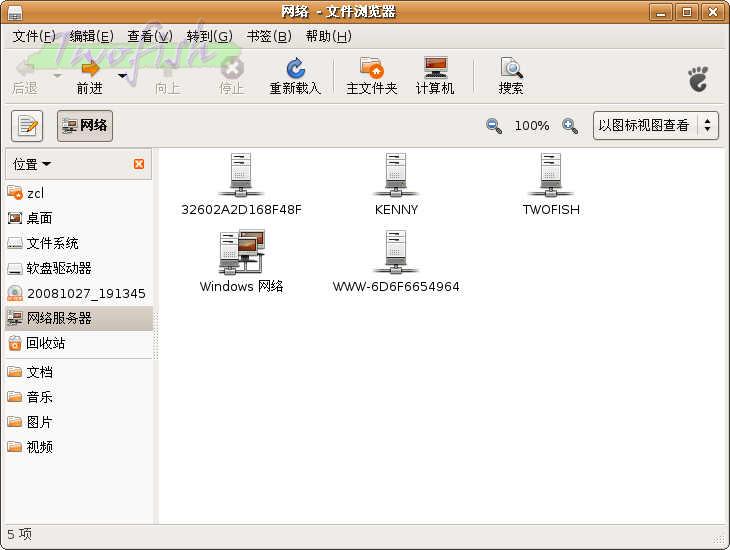Launch 搜索 search tool
Viewport: 730px width, 550px height.
tap(511, 77)
